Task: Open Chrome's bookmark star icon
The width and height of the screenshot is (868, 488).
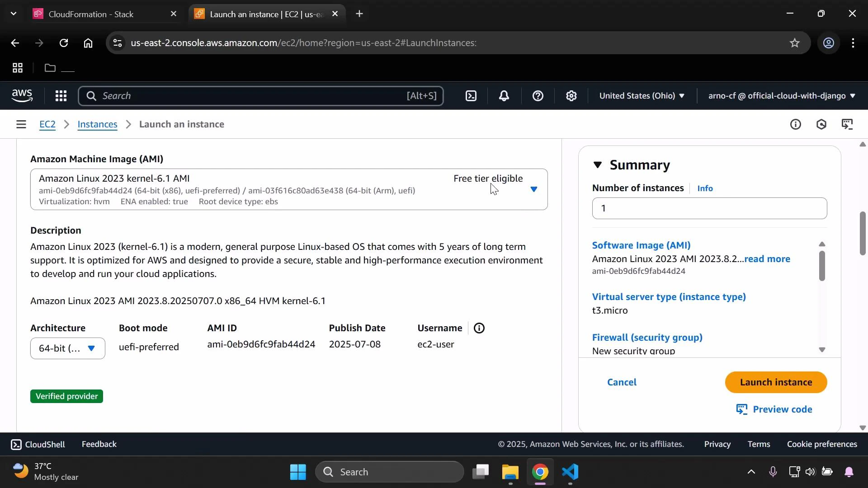Action: click(x=795, y=43)
